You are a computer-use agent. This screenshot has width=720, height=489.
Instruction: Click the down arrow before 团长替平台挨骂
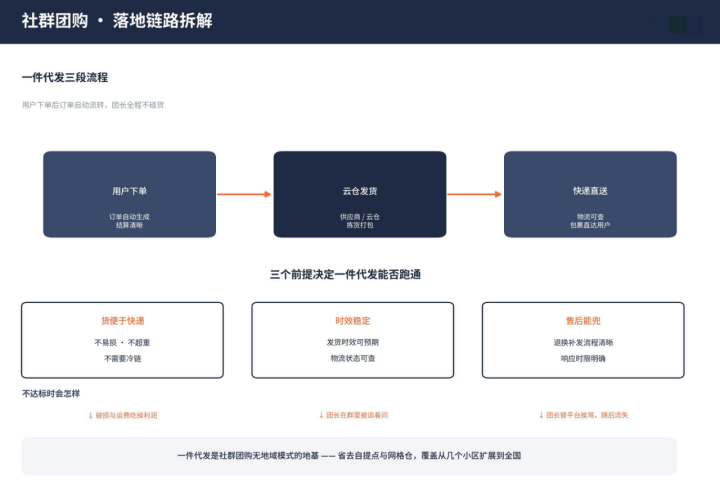coord(541,415)
